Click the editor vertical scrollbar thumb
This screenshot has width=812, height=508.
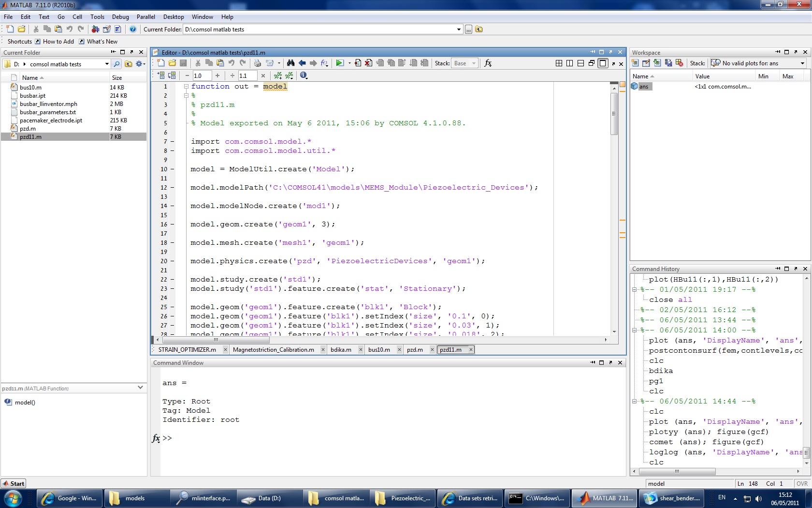614,114
